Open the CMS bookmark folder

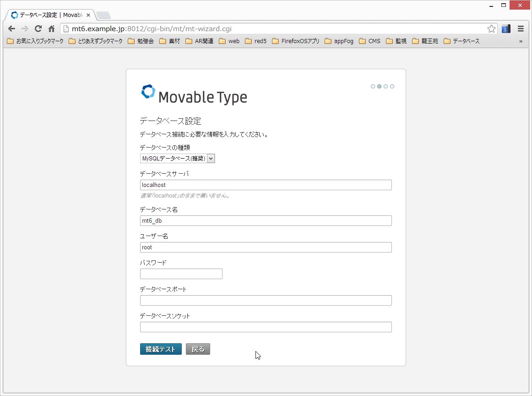coord(370,41)
